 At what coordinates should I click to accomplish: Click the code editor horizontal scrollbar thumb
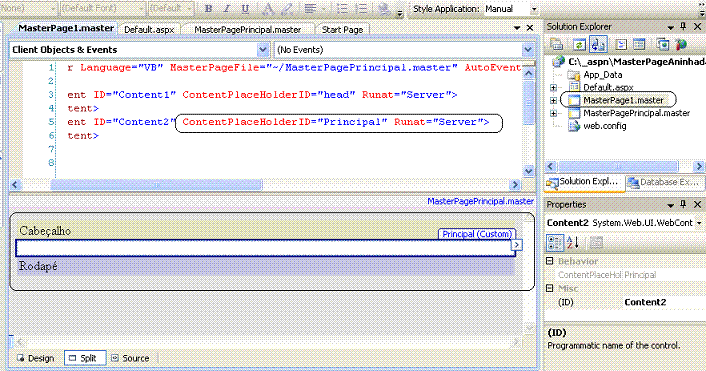(x=156, y=185)
